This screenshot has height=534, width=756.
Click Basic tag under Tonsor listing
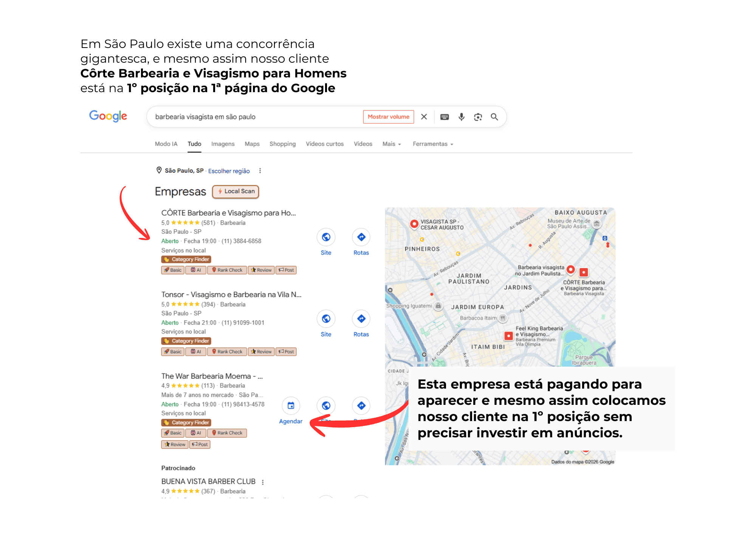click(x=173, y=352)
